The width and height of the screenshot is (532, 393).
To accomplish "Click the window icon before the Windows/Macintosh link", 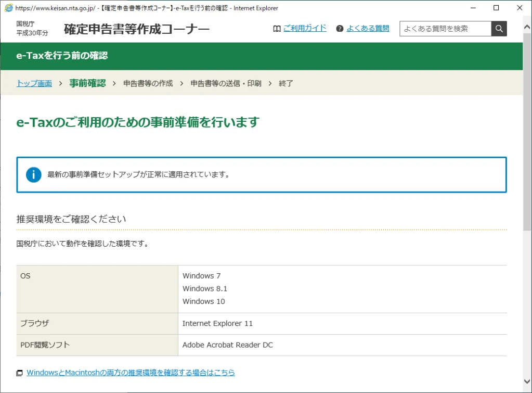I will click(18, 373).
